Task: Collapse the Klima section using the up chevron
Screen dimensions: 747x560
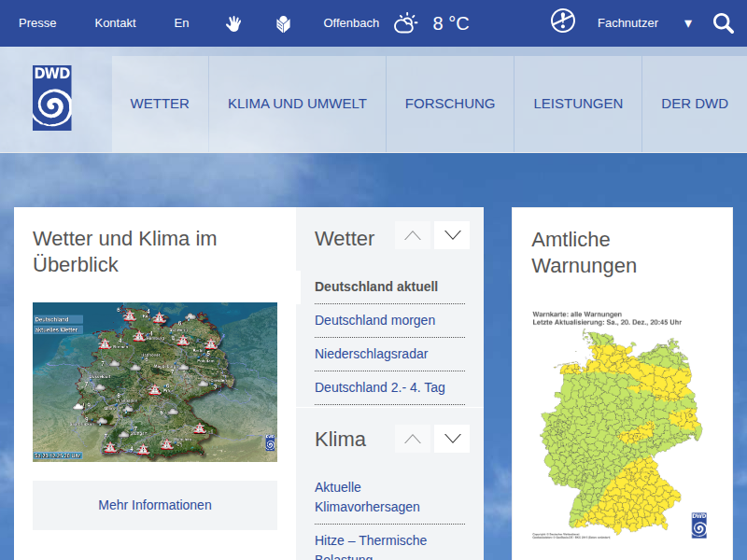Action: (412, 438)
